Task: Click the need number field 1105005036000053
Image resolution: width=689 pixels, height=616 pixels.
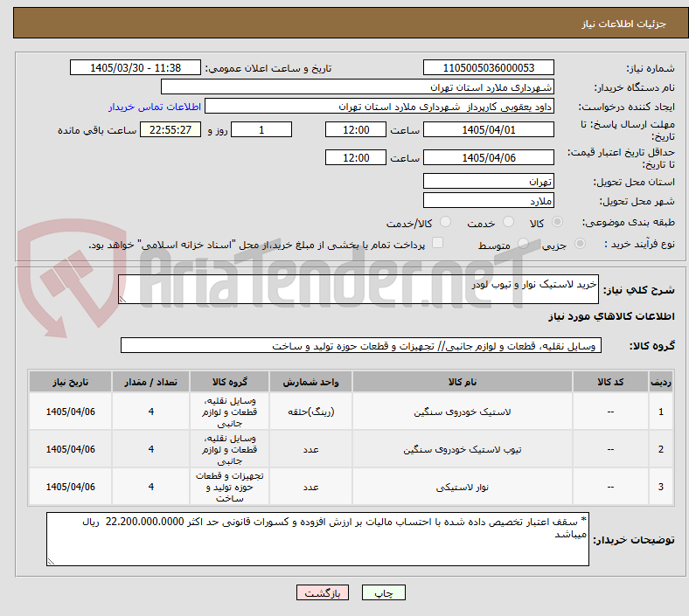Action: [488, 67]
